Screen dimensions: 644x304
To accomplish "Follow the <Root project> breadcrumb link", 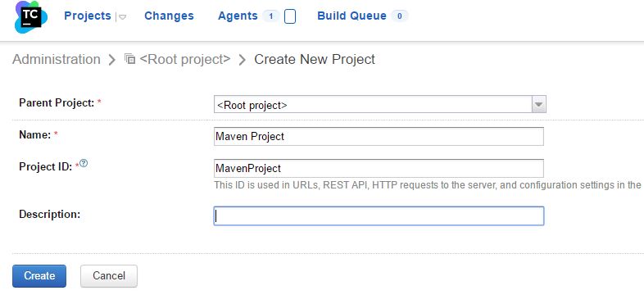I will click(185, 59).
